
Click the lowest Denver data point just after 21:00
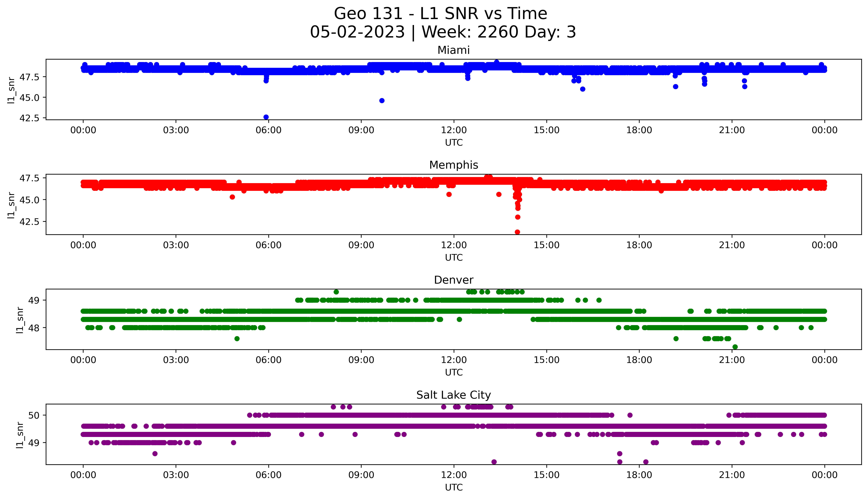pos(735,347)
